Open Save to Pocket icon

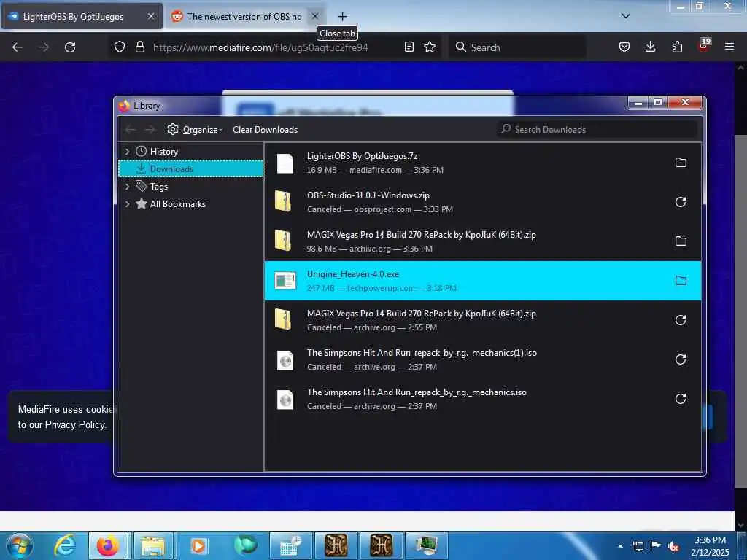coord(624,47)
